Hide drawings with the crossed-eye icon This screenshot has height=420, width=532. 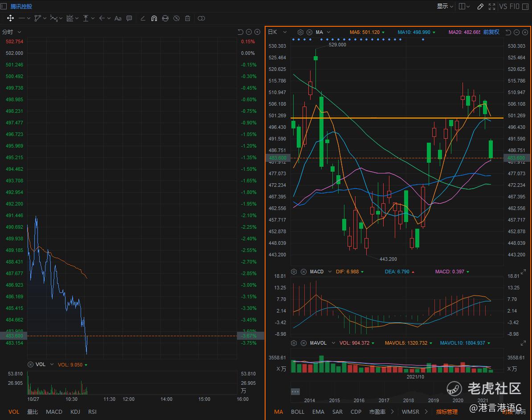point(176,18)
